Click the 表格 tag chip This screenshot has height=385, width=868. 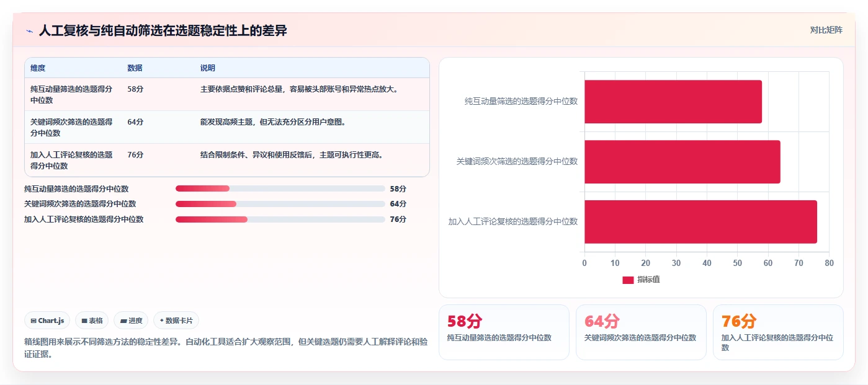point(92,321)
